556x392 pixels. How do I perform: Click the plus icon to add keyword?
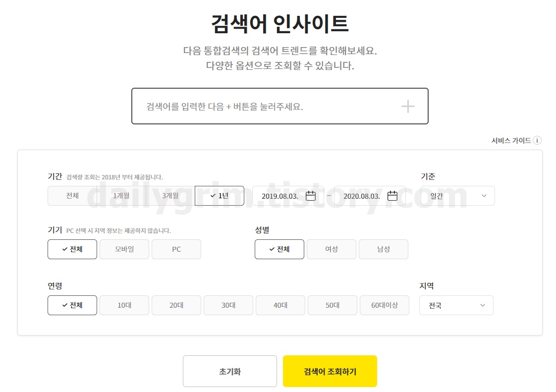pyautogui.click(x=407, y=106)
